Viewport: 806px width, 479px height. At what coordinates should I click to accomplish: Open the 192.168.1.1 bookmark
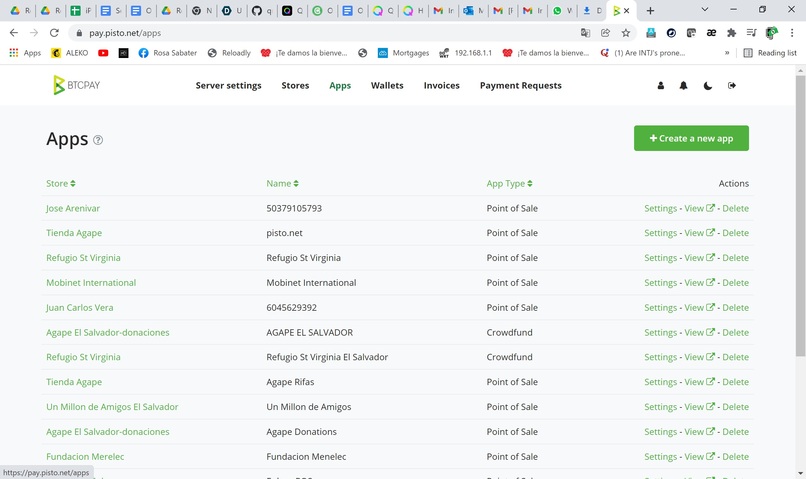pos(466,53)
